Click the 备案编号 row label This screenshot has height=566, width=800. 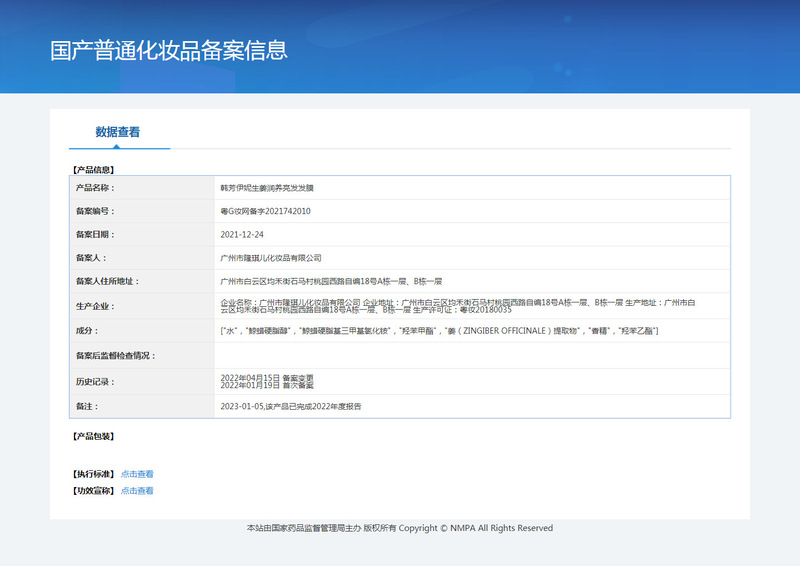(95, 211)
